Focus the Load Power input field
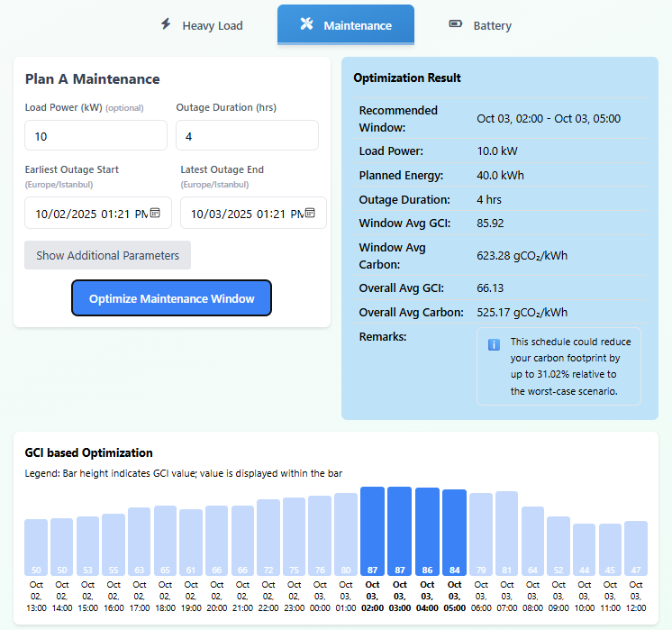The height and width of the screenshot is (630, 672). click(95, 136)
